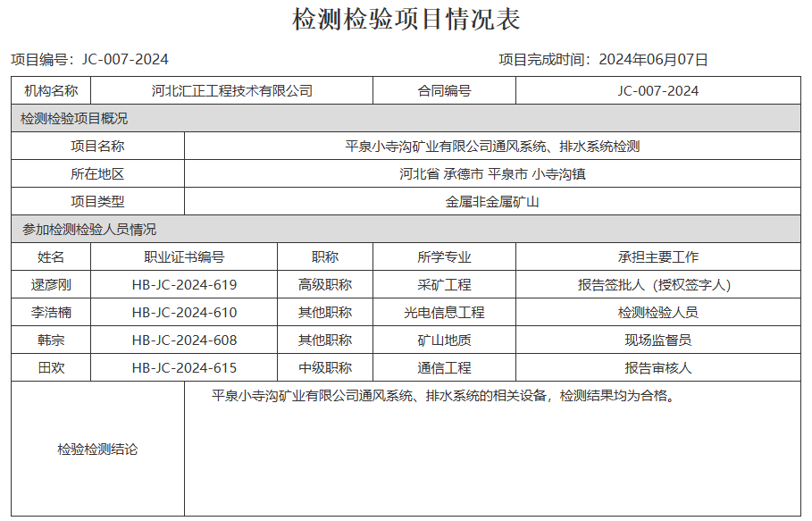Click the 项目名称 label cell
This screenshot has height=521, width=812.
pos(98,146)
